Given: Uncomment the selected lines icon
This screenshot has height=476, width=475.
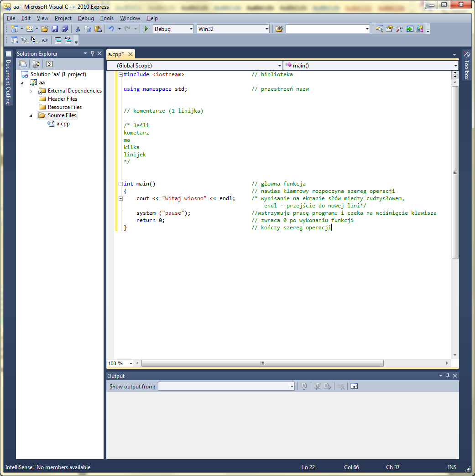Looking at the screenshot, I should [x=68, y=40].
